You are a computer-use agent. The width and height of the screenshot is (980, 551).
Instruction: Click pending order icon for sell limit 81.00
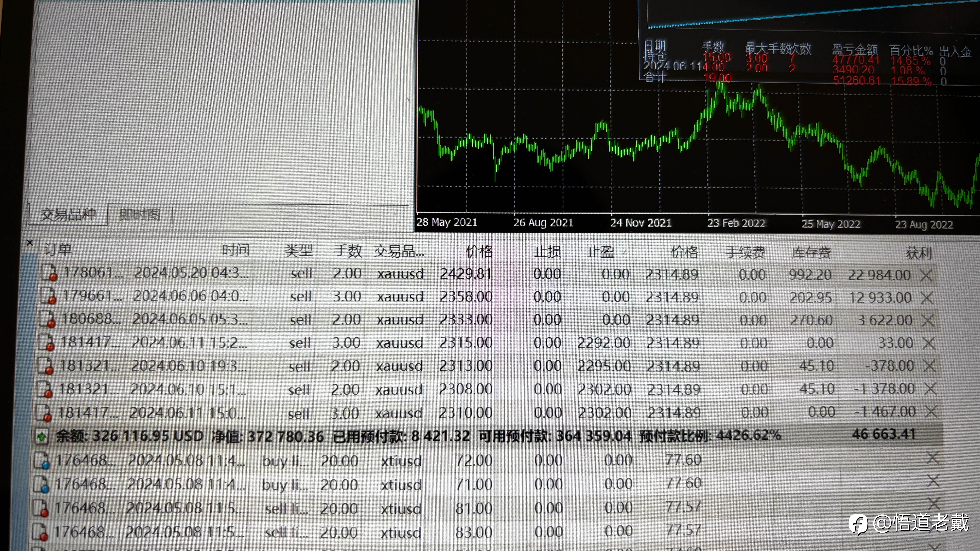(x=40, y=508)
